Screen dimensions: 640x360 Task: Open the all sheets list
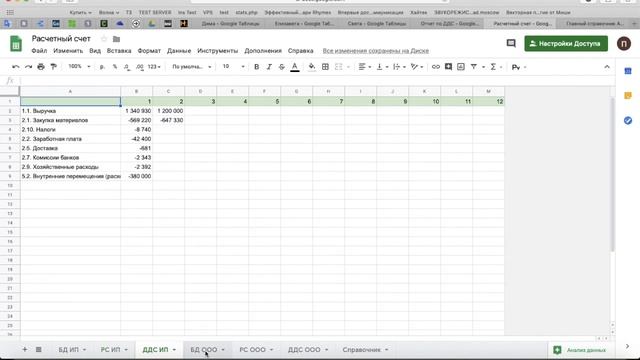[38, 349]
